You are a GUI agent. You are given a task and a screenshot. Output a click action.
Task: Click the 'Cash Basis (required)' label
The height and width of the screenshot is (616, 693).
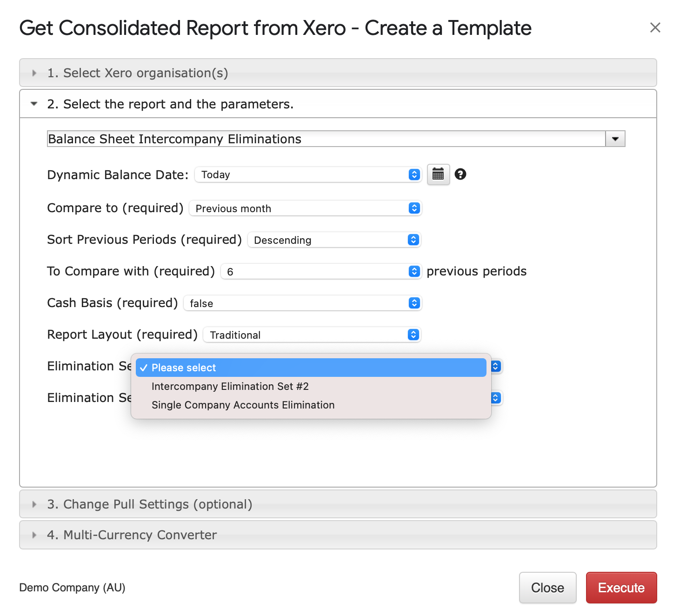[x=113, y=303]
